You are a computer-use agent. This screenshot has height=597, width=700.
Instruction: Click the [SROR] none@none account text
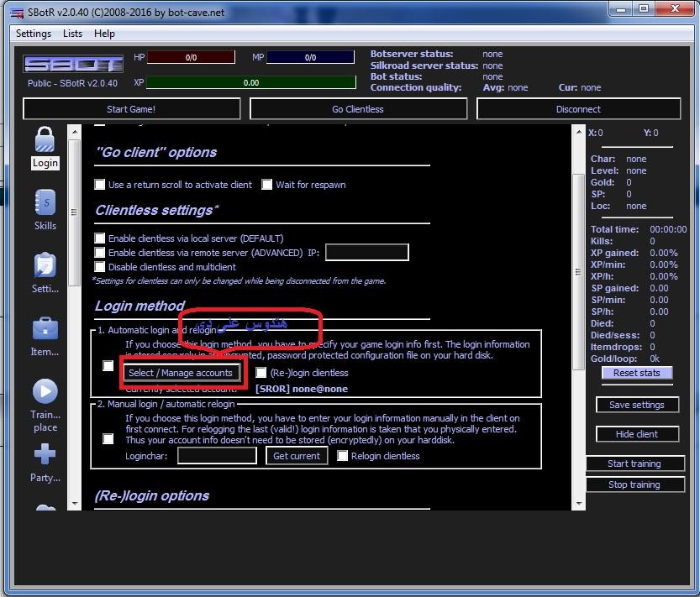pos(302,389)
